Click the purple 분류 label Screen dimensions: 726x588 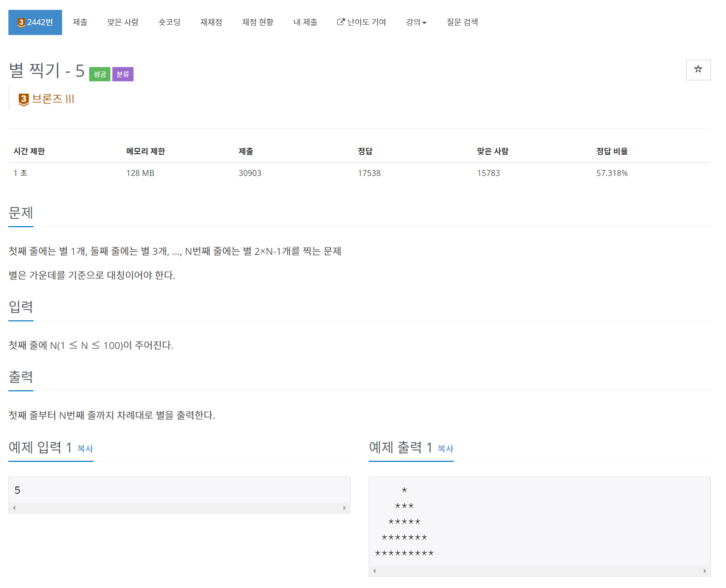(123, 74)
